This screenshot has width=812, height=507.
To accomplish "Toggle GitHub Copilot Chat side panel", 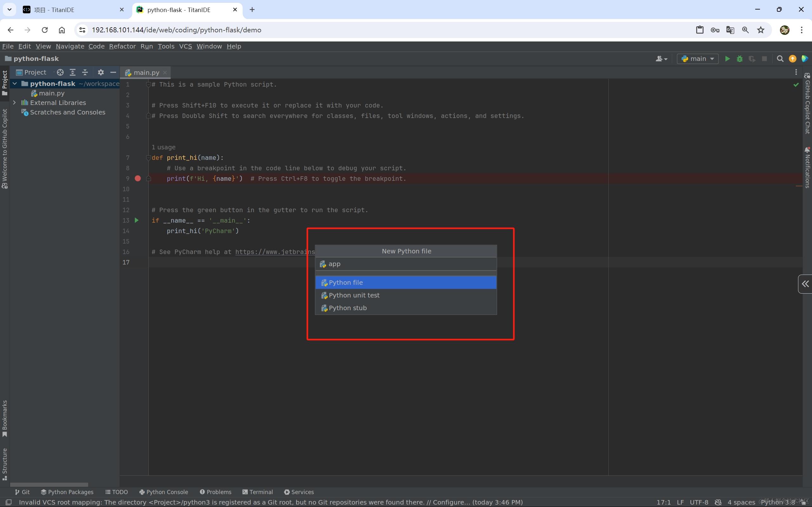I will [x=807, y=104].
